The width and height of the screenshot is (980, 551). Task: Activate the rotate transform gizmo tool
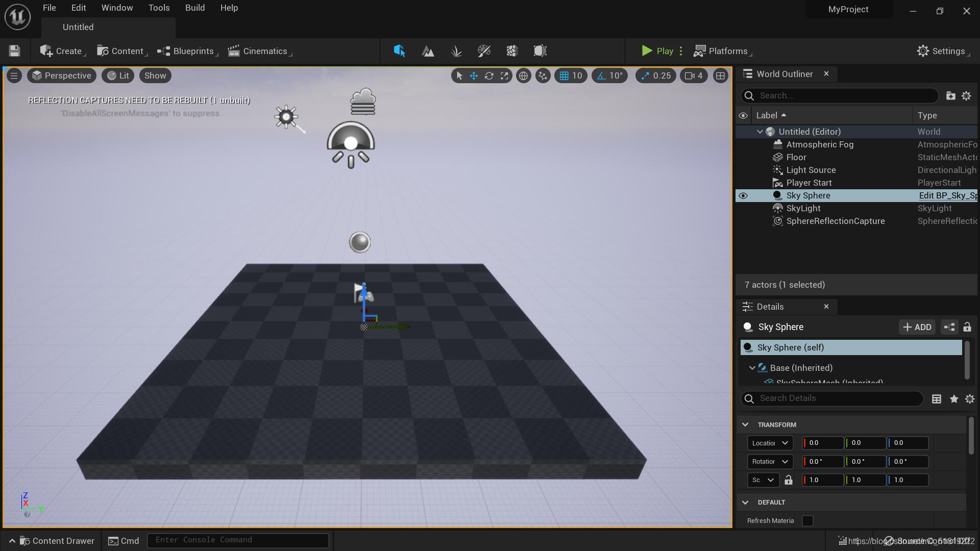[x=489, y=76]
